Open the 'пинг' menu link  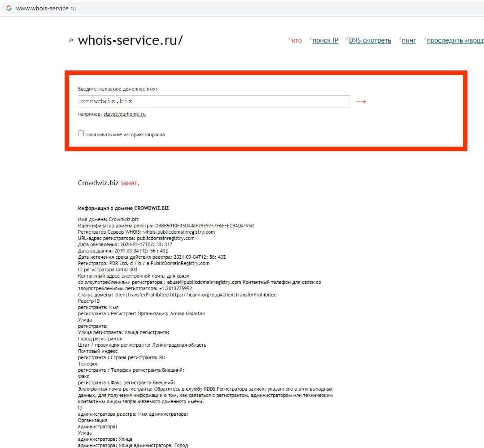[x=409, y=40]
